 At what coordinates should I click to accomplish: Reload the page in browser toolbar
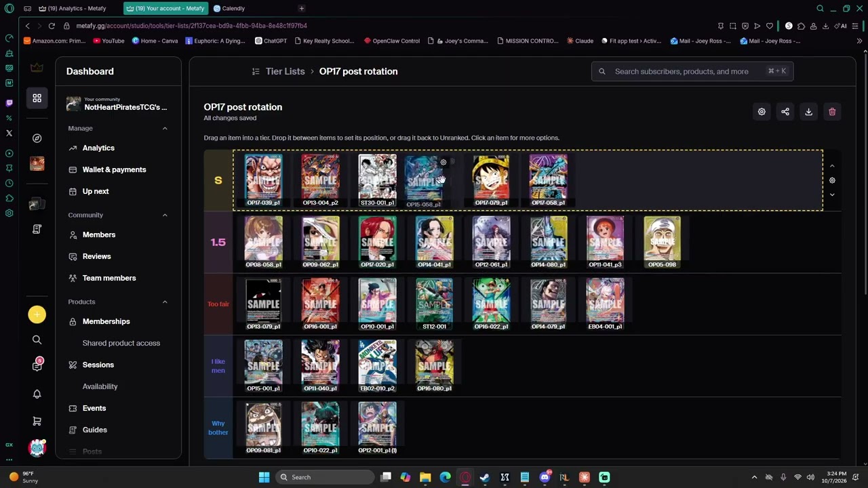52,26
